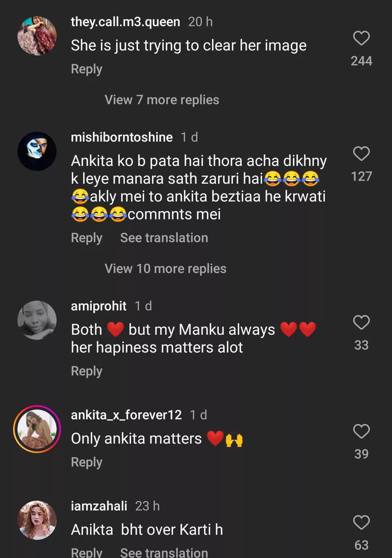This screenshot has width=392, height=558.
Task: Heart the 'Only ankita matters' comment
Action: [361, 431]
